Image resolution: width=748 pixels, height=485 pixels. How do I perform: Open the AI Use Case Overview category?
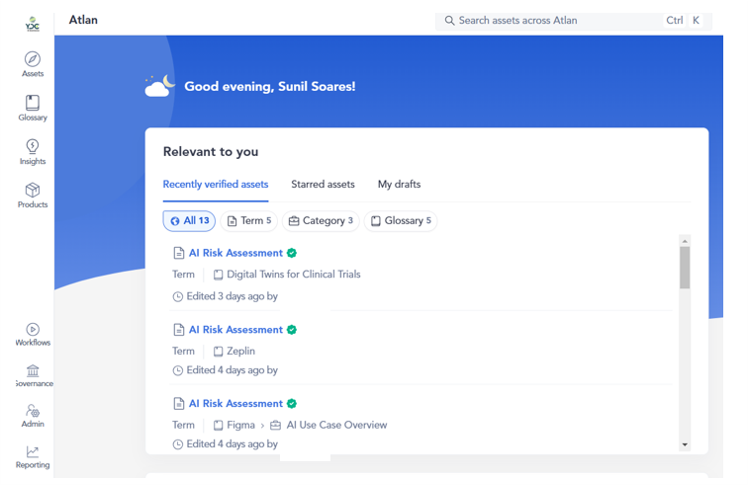point(336,425)
